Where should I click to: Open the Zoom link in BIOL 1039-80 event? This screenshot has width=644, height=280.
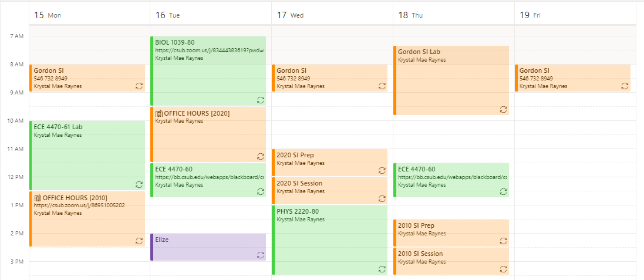pos(210,50)
